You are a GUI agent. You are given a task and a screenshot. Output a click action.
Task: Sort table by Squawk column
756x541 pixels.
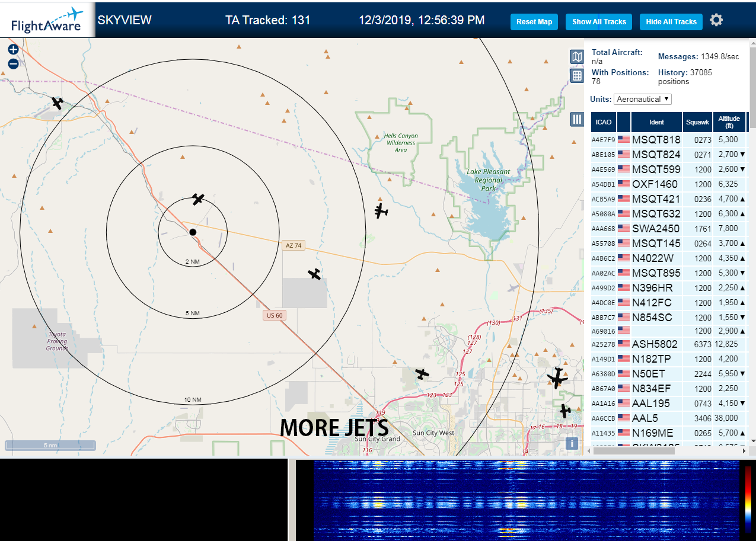point(697,122)
